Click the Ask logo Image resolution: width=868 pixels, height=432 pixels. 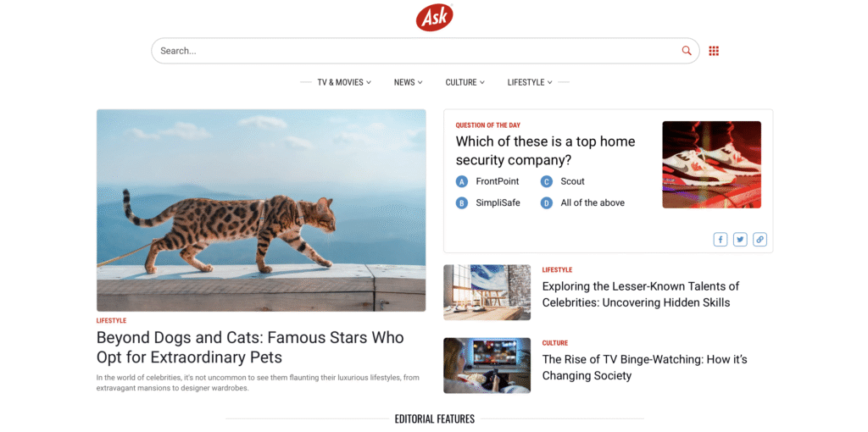[435, 17]
